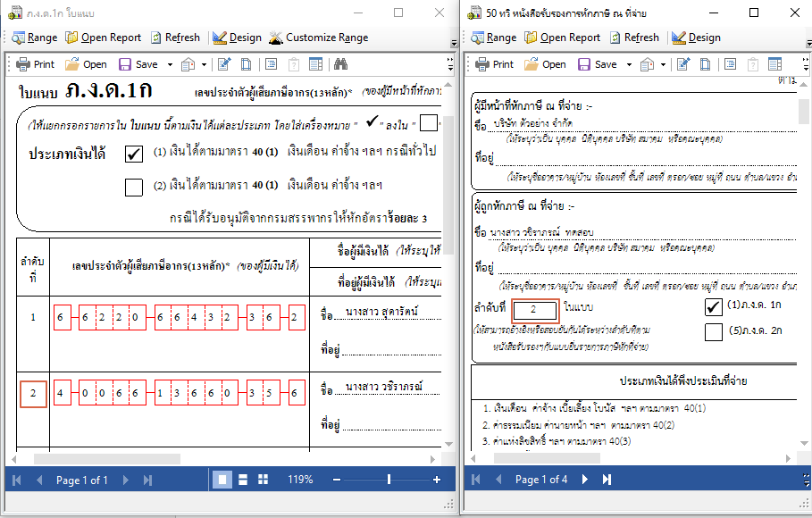Open the export dropdown arrow in ภ.ง.ด.1ก toolbar
Image resolution: width=812 pixels, height=518 pixels.
point(203,64)
